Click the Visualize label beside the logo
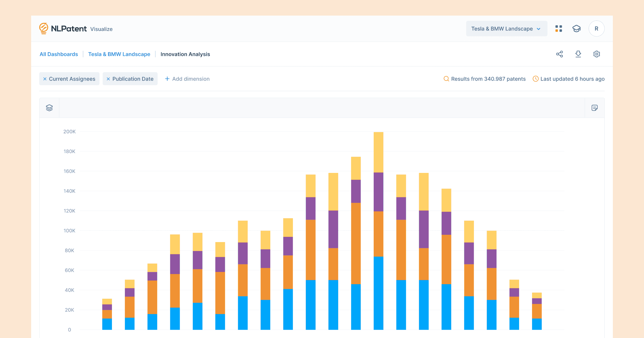644x338 pixels. (101, 29)
